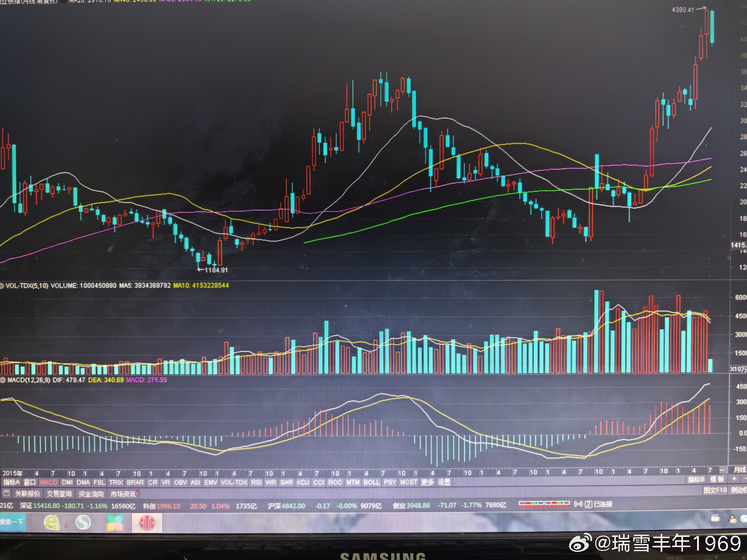The height and width of the screenshot is (560, 747).
Task: Select the SAR indicator tab
Action: [x=286, y=482]
